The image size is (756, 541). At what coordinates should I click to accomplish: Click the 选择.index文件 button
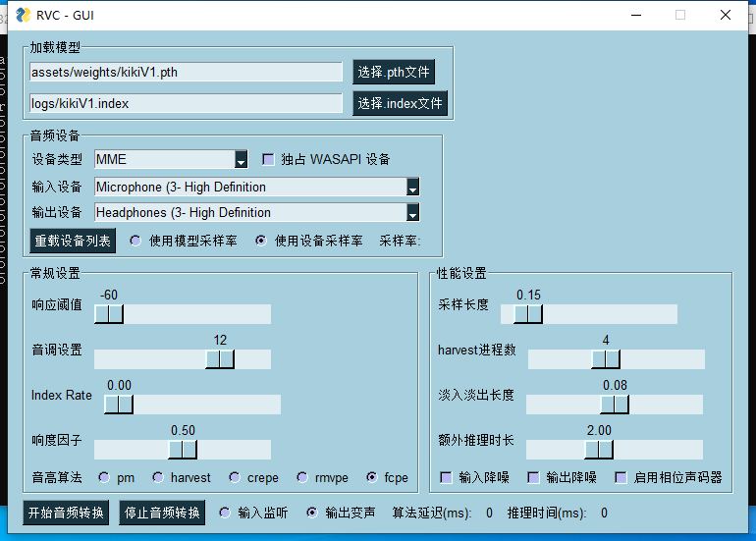click(400, 103)
